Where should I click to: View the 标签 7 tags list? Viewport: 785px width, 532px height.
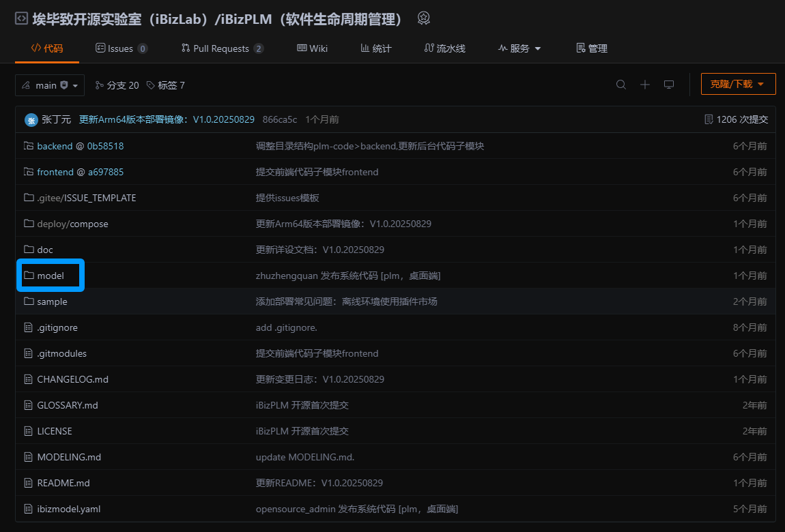[x=166, y=85]
